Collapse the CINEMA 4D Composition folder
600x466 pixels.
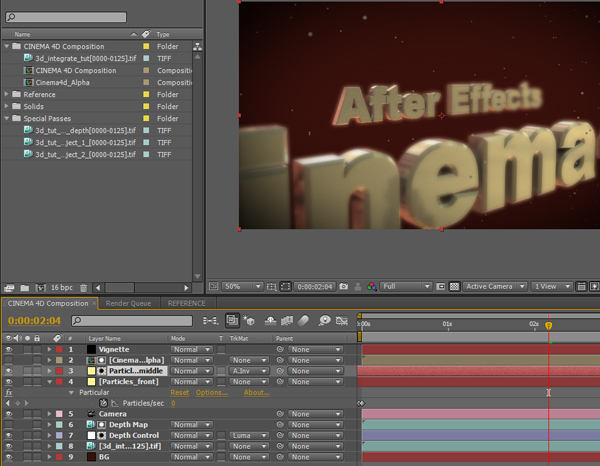(x=7, y=46)
